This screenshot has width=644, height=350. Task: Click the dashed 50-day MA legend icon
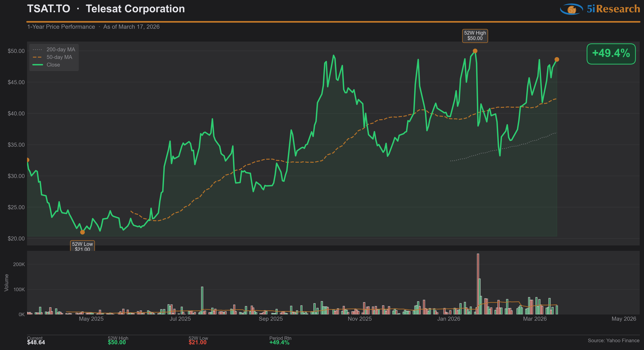pos(38,57)
